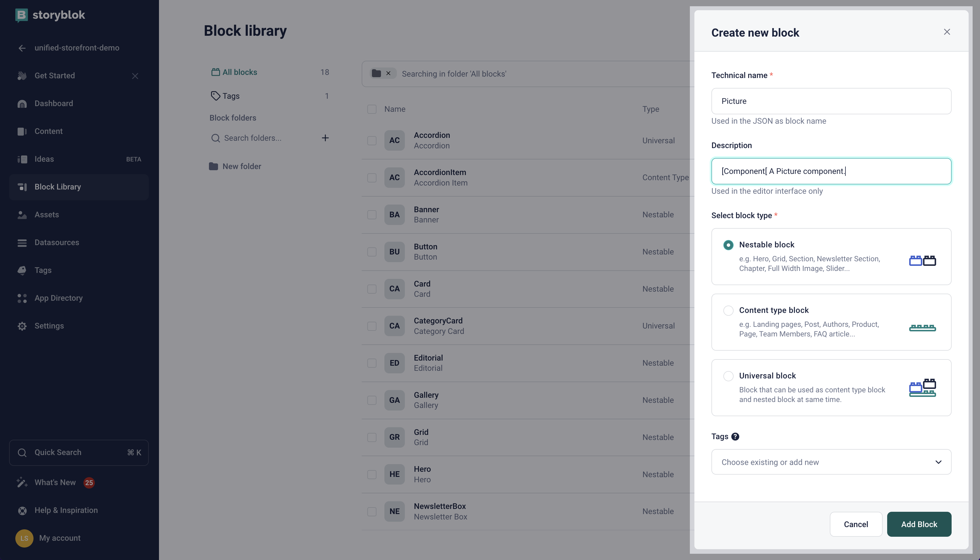Select Block Library in the sidebar
This screenshot has width=980, height=560.
coord(79,187)
